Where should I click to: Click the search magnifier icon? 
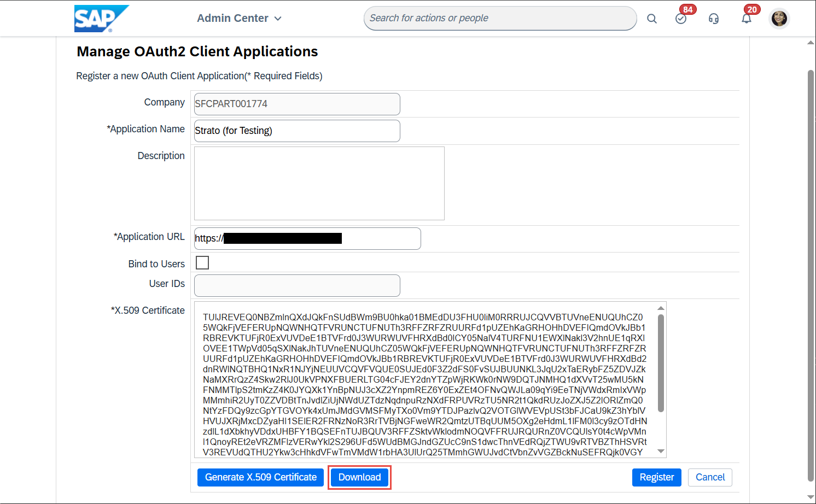click(651, 19)
